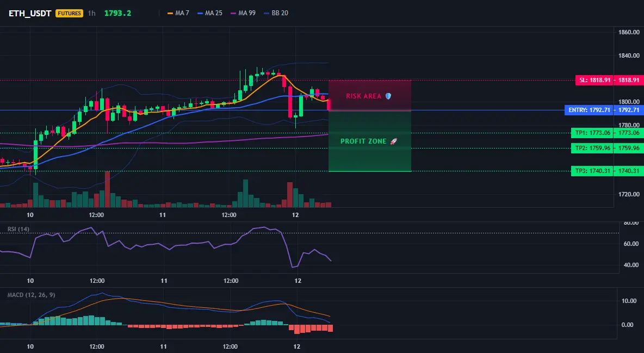This screenshot has height=353, width=644.
Task: Click the SL: 1818.91 stop loss label
Action: click(x=595, y=80)
